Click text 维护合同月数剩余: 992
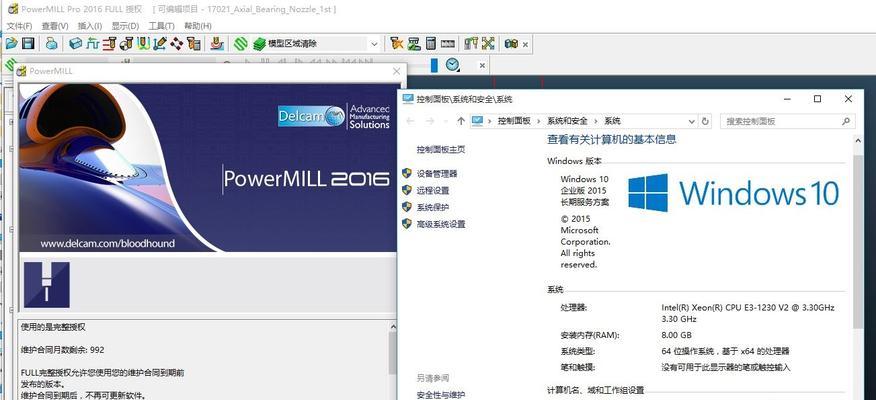The width and height of the screenshot is (876, 400). pyautogui.click(x=62, y=350)
